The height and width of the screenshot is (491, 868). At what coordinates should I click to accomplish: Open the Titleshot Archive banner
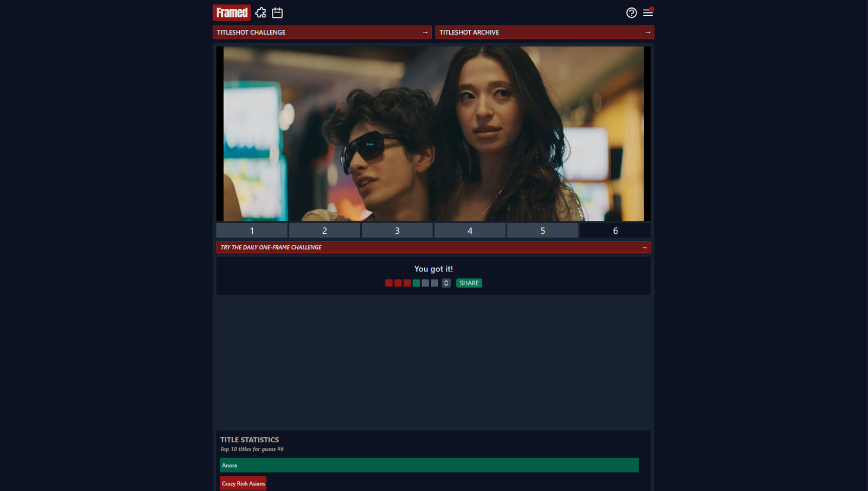coord(545,33)
